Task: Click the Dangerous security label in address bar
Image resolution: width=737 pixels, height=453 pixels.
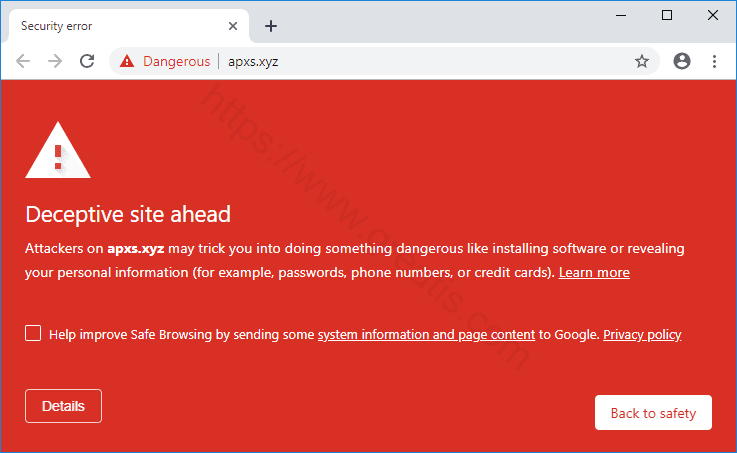Action: [x=176, y=61]
